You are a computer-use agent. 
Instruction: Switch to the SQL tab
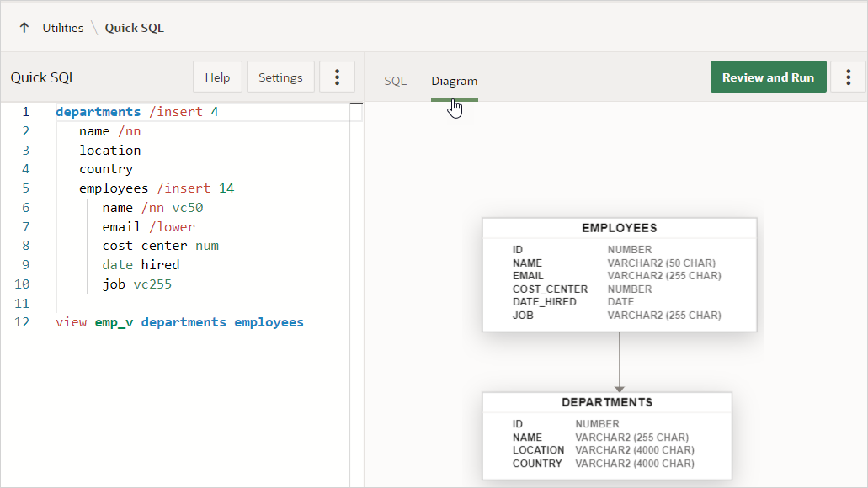click(x=396, y=81)
